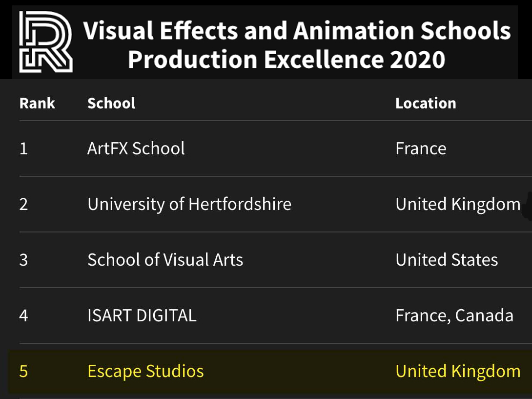Click the yellow United Kingdom location text
This screenshot has height=399, width=532.
(x=458, y=371)
